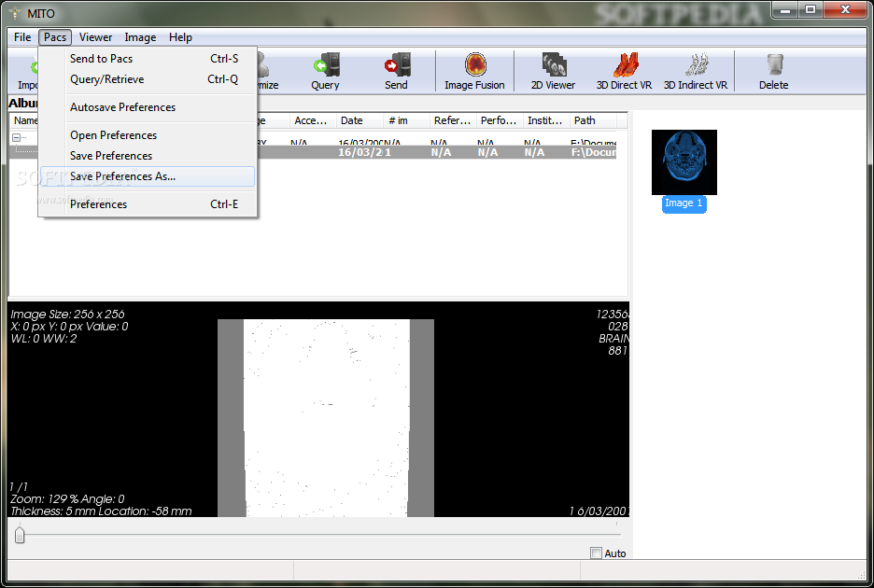The width and height of the screenshot is (874, 588).
Task: Select Open Preferences
Action: [x=148, y=135]
